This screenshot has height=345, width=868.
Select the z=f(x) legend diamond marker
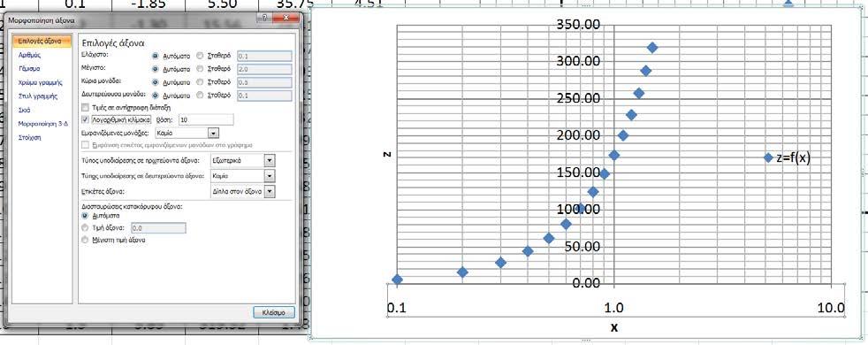click(x=768, y=157)
